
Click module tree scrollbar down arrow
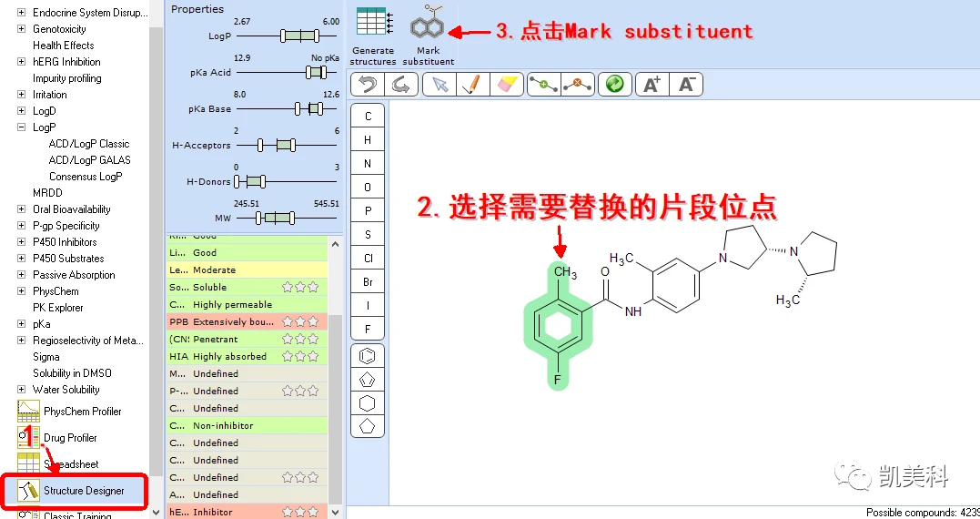tap(157, 512)
